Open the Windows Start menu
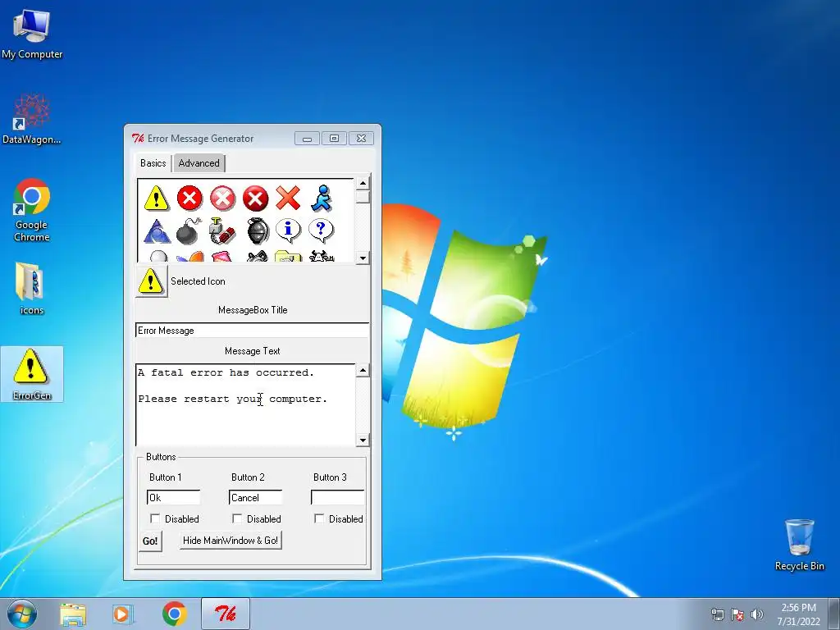This screenshot has height=630, width=840. 22,614
